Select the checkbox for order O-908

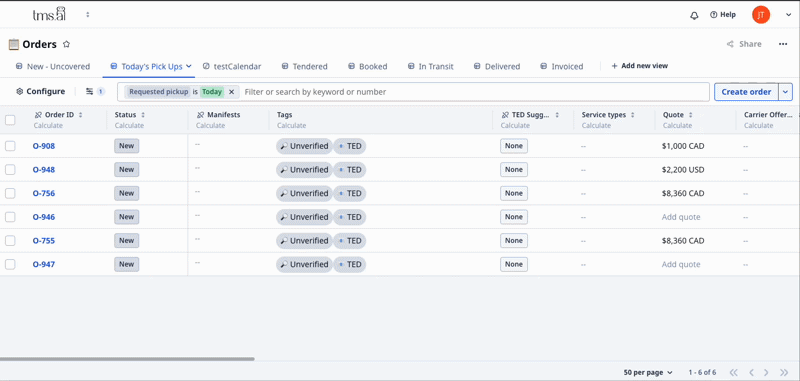[x=10, y=146]
